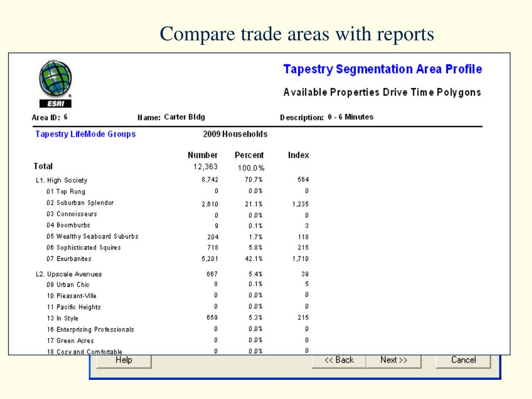The height and width of the screenshot is (399, 532).
Task: Click the Carter Bldg name value
Action: 184,117
